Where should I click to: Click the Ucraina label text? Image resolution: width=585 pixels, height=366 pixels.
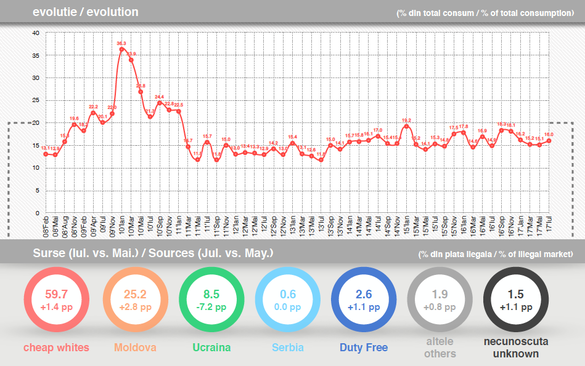[212, 347]
